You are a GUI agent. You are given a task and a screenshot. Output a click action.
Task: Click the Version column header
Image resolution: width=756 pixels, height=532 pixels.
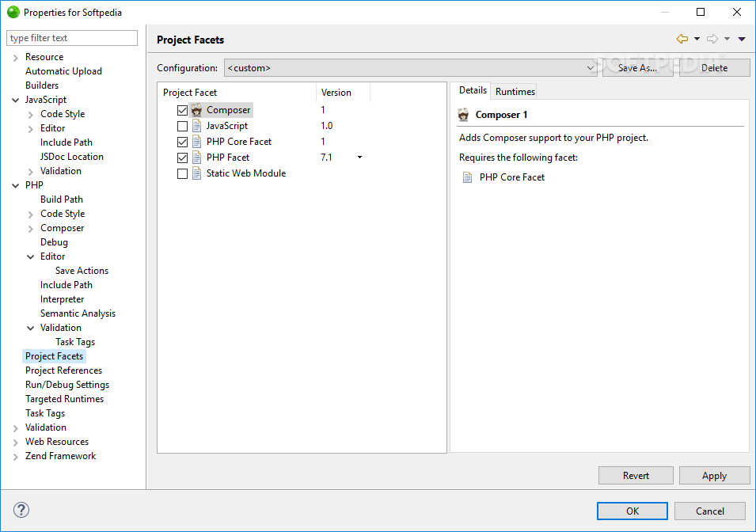pyautogui.click(x=343, y=93)
